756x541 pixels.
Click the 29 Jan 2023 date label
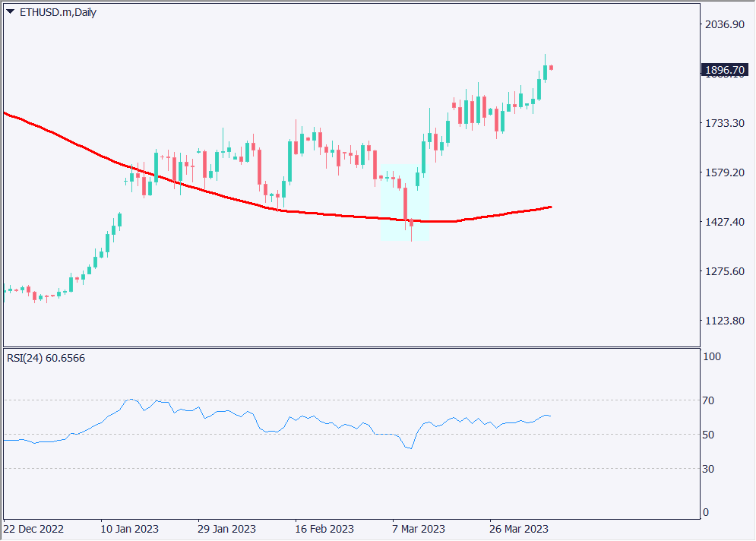click(226, 529)
